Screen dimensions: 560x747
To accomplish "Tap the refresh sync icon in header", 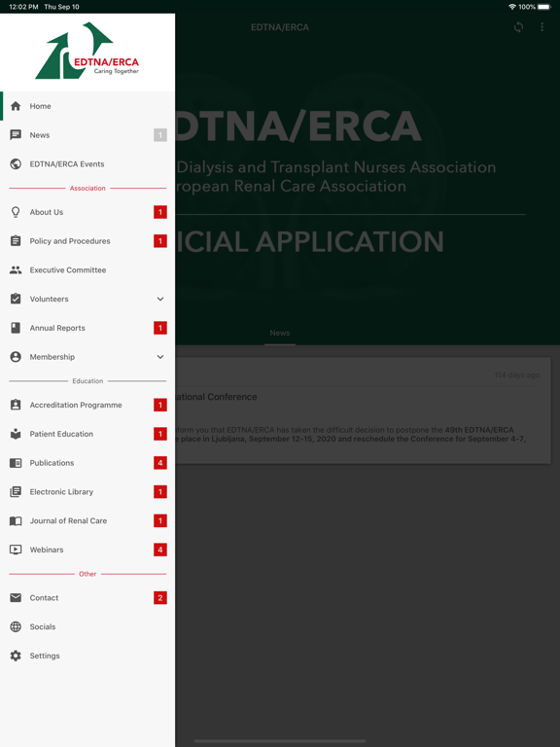I will (x=518, y=27).
